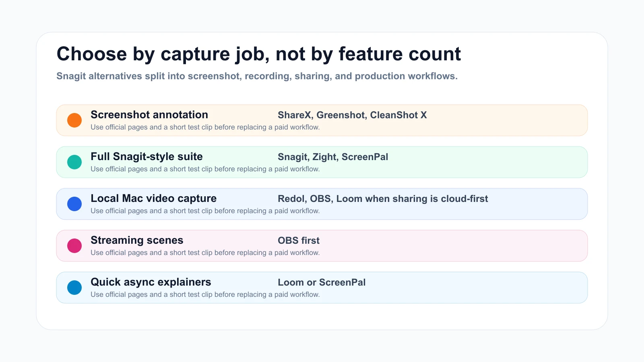Click the 'Use official pages' note under Local Mac video capture
The height and width of the screenshot is (362, 644).
205,211
